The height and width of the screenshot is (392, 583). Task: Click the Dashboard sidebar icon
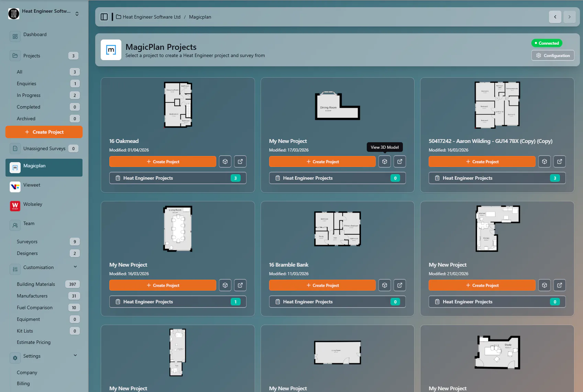[15, 36]
